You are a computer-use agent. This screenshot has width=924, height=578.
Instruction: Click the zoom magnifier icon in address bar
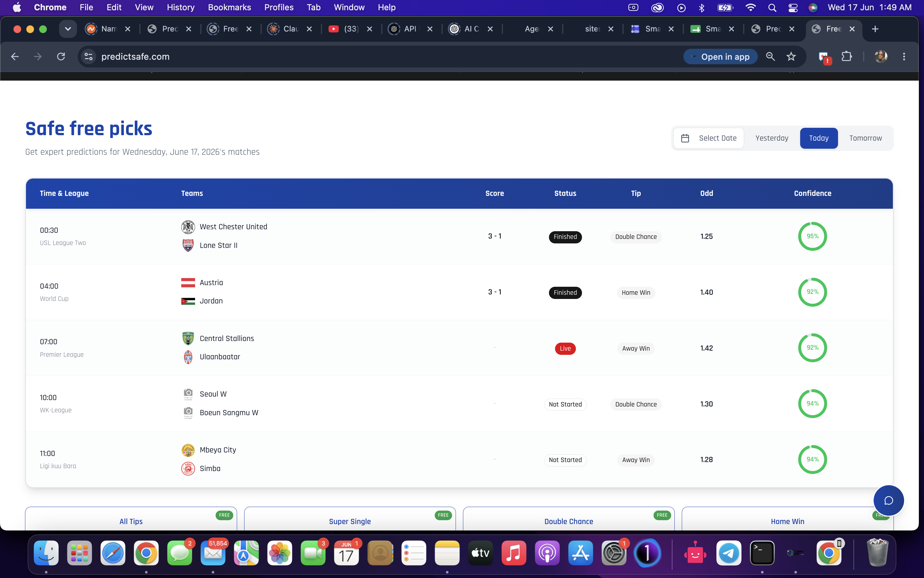tap(770, 57)
